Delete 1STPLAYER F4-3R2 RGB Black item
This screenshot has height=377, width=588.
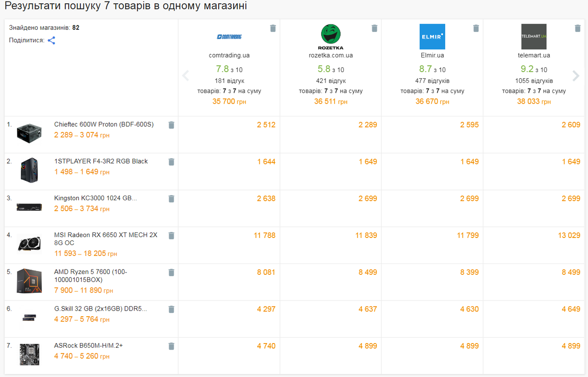point(171,162)
